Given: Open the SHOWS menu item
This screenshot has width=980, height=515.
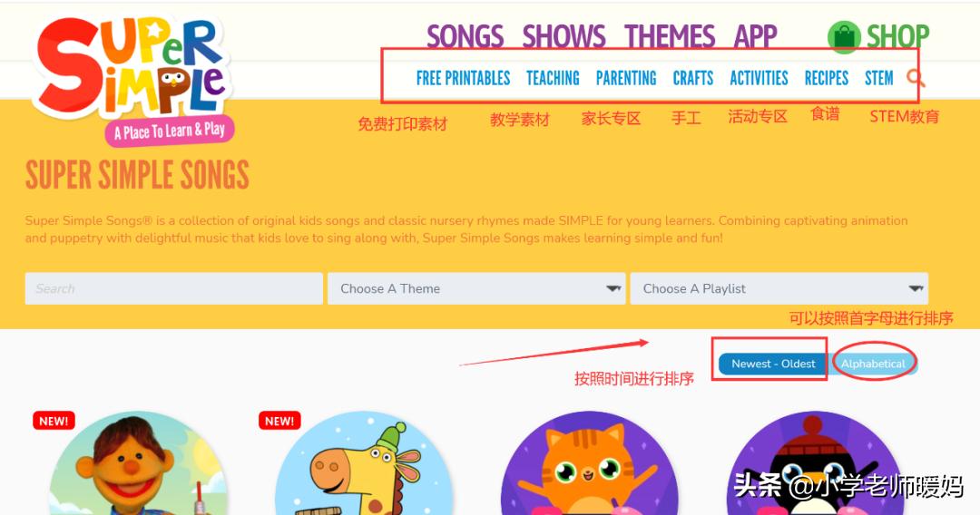Looking at the screenshot, I should [563, 36].
